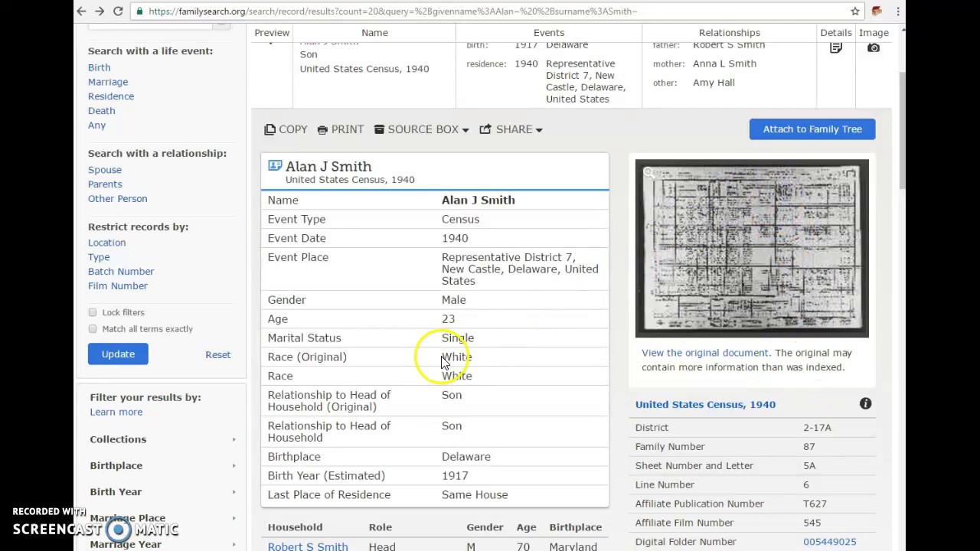Open the SOURCE BOX dropdown
Image resolution: width=980 pixels, height=551 pixels.
tap(421, 129)
